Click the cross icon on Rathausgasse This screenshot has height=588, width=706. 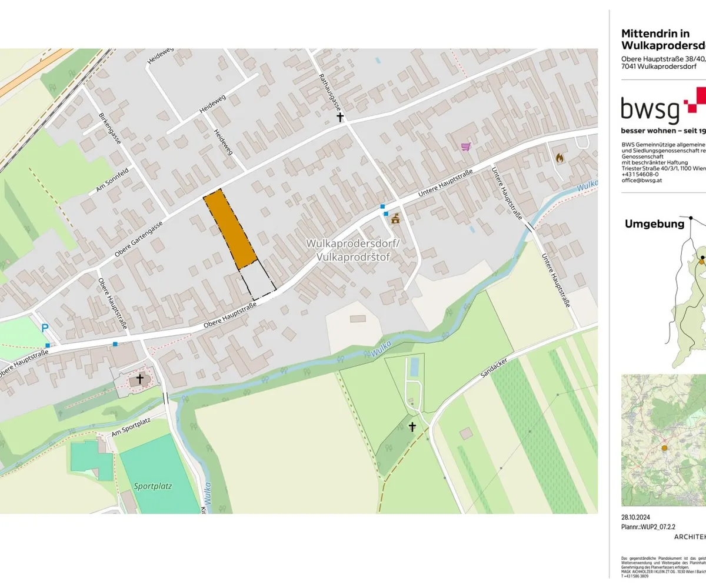point(339,118)
